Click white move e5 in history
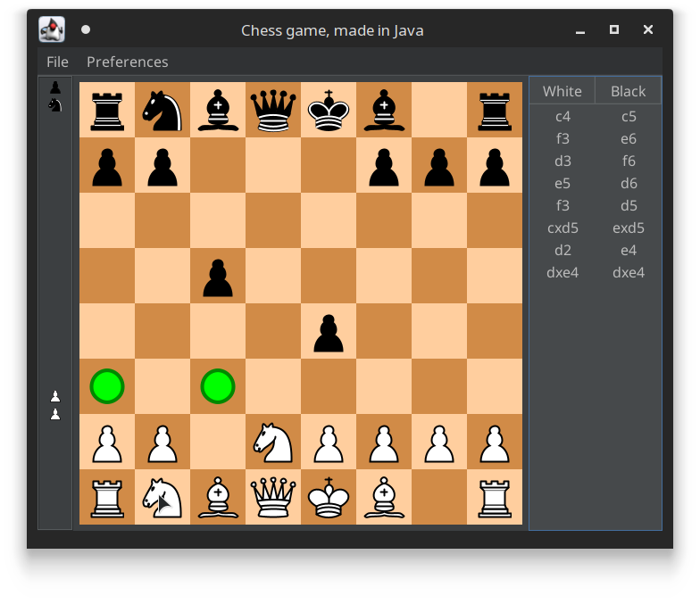 (x=562, y=184)
